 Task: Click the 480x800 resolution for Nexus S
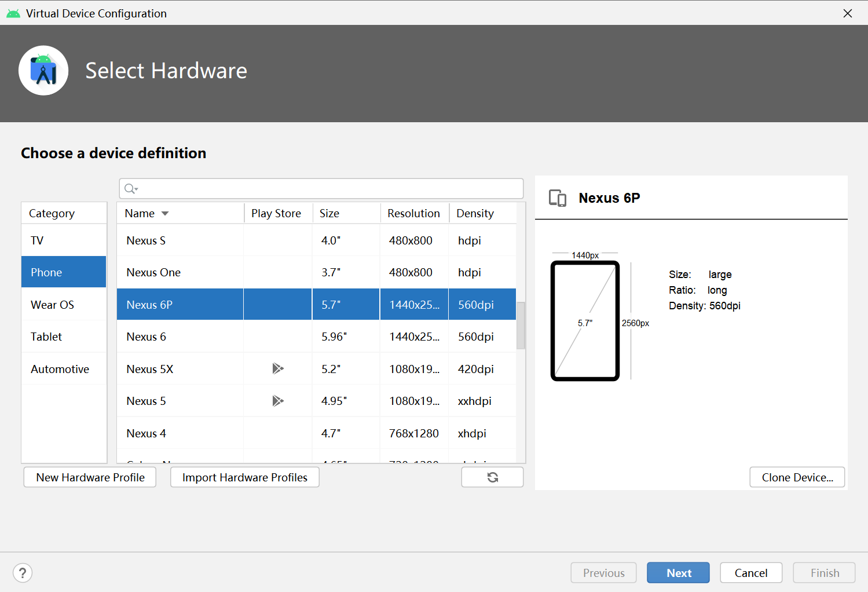411,240
